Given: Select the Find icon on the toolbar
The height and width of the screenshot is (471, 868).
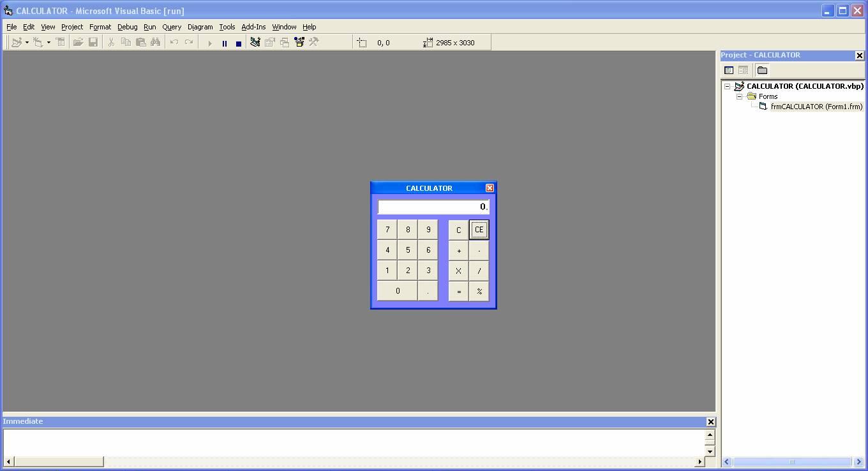Looking at the screenshot, I should (156, 42).
